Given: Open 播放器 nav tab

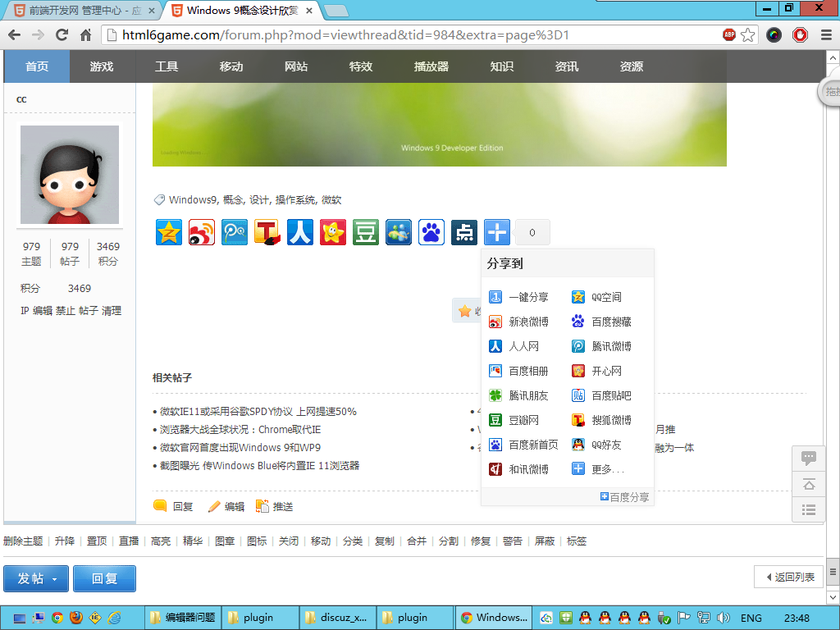Looking at the screenshot, I should click(431, 66).
